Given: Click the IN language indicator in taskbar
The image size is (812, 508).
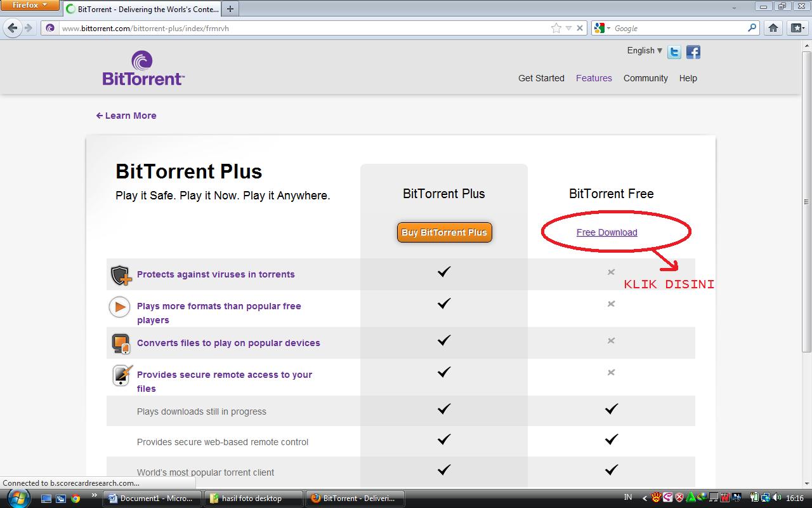Looking at the screenshot, I should (628, 498).
